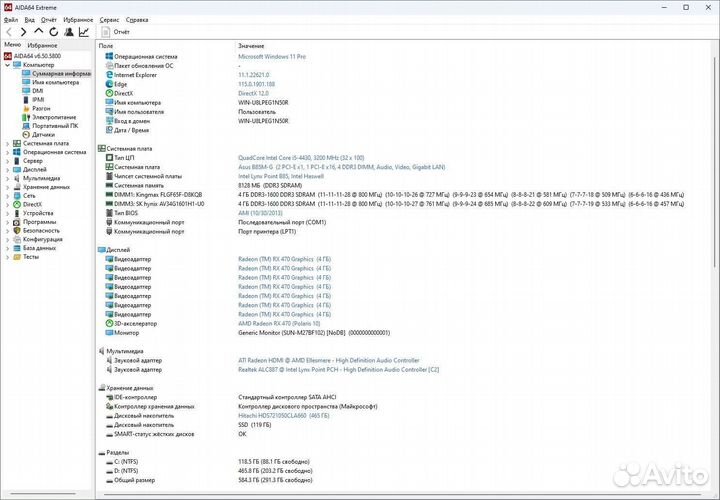Click the vertical scrollbar of the report

[715, 161]
